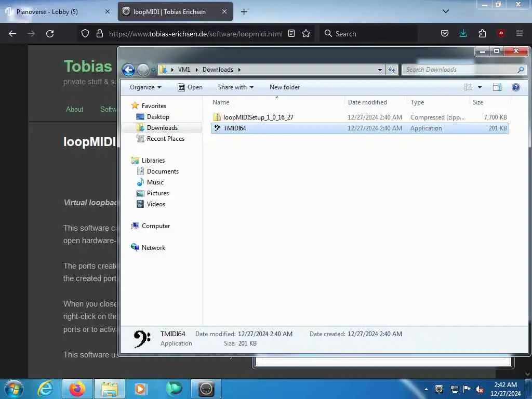
Task: Open Firefox hamburger menu
Action: pos(520,34)
